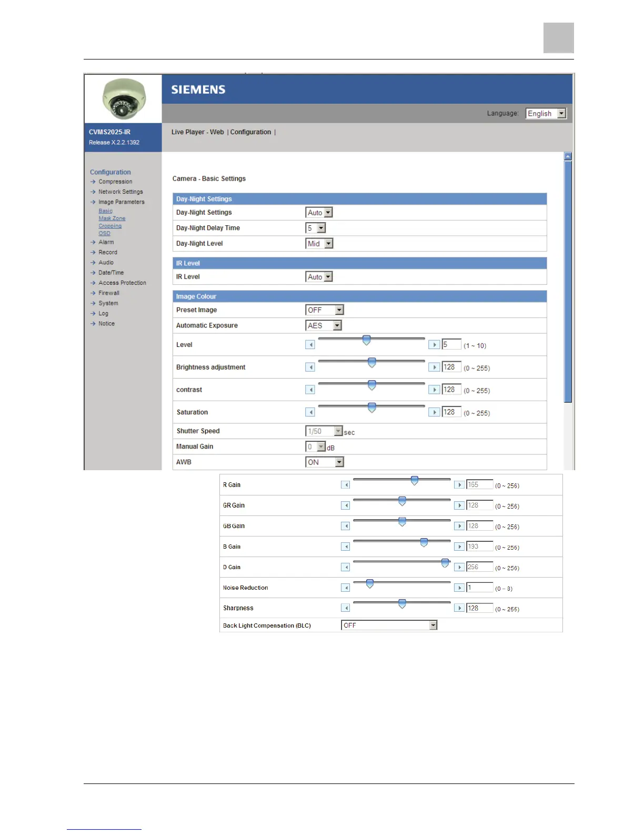This screenshot has width=644, height=834.
Task: Click the Cropping link
Action: click(x=110, y=226)
